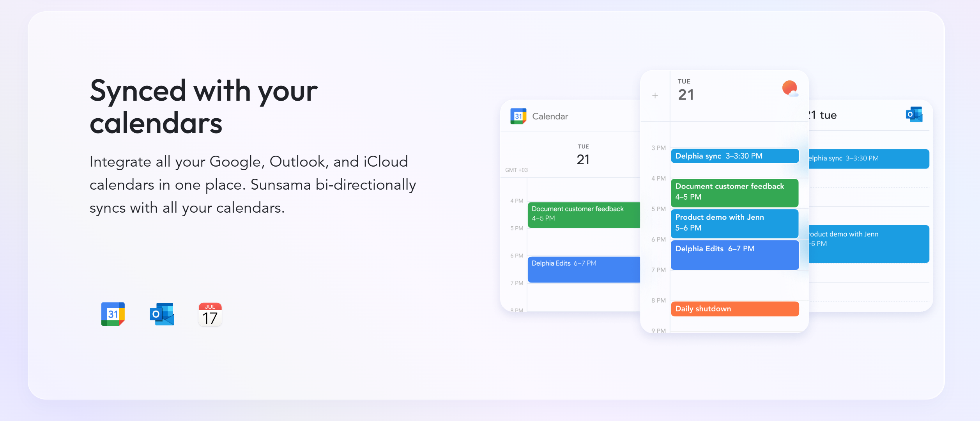Image resolution: width=980 pixels, height=421 pixels.
Task: Click the Outlook icon below the description
Action: click(162, 314)
